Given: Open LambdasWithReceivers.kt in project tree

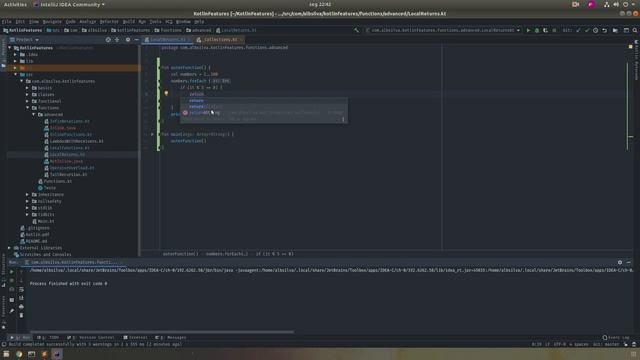Looking at the screenshot, I should tap(76, 141).
